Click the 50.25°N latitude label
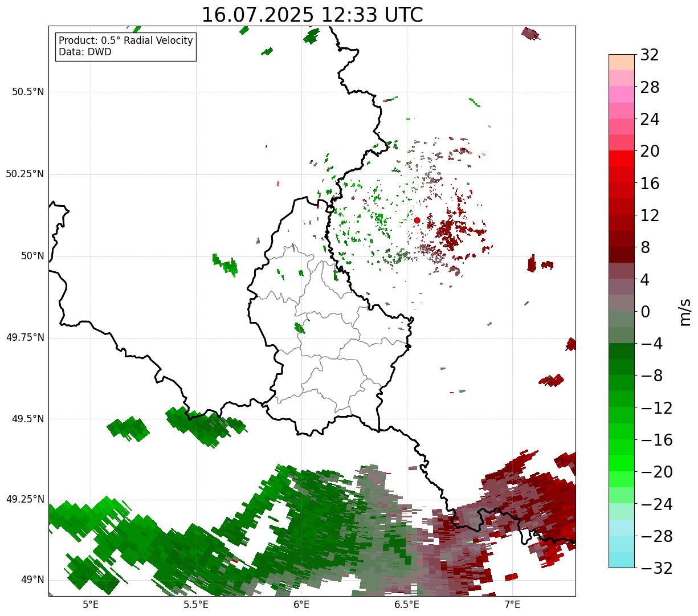The height and width of the screenshot is (616, 698). [x=25, y=174]
